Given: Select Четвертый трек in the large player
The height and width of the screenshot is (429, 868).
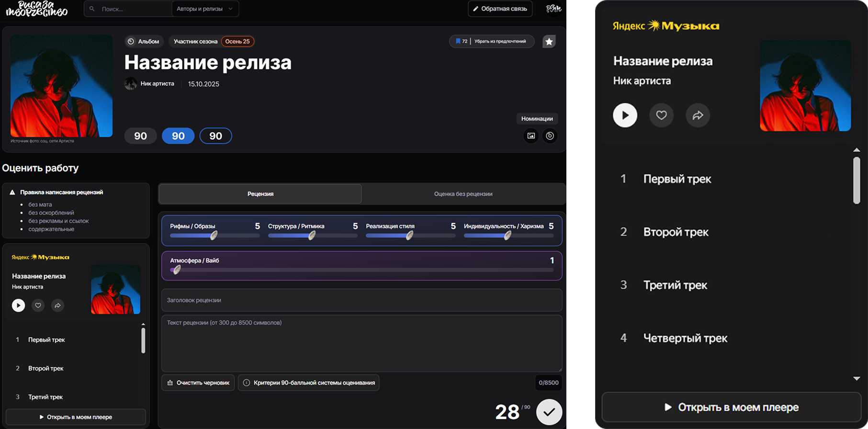Looking at the screenshot, I should [x=685, y=339].
